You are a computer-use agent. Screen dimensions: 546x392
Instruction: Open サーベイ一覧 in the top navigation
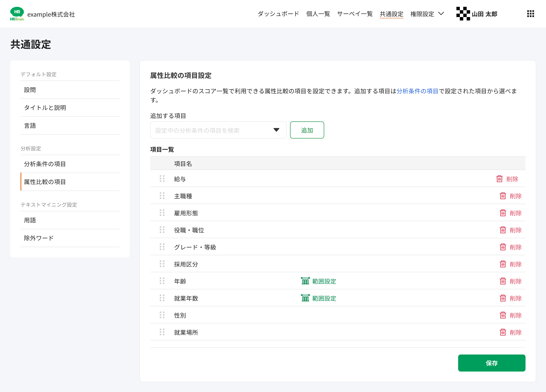pyautogui.click(x=355, y=14)
